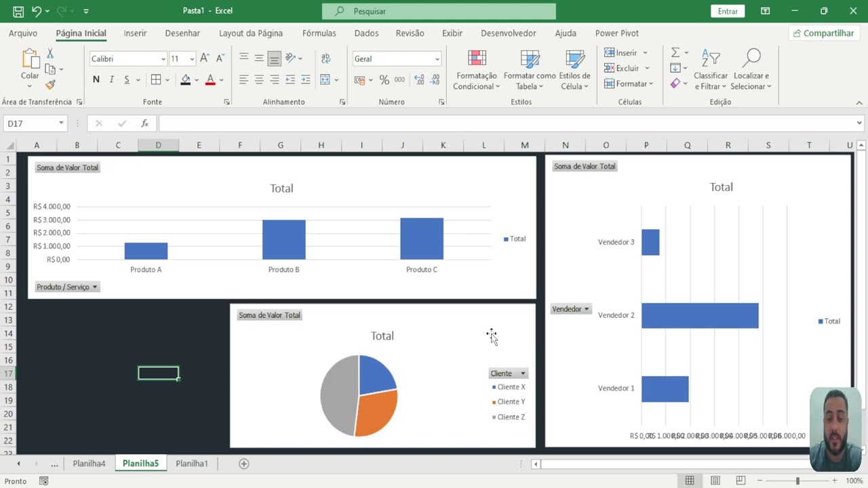
Task: Click the Orientation text angle icon
Action: pyautogui.click(x=291, y=58)
